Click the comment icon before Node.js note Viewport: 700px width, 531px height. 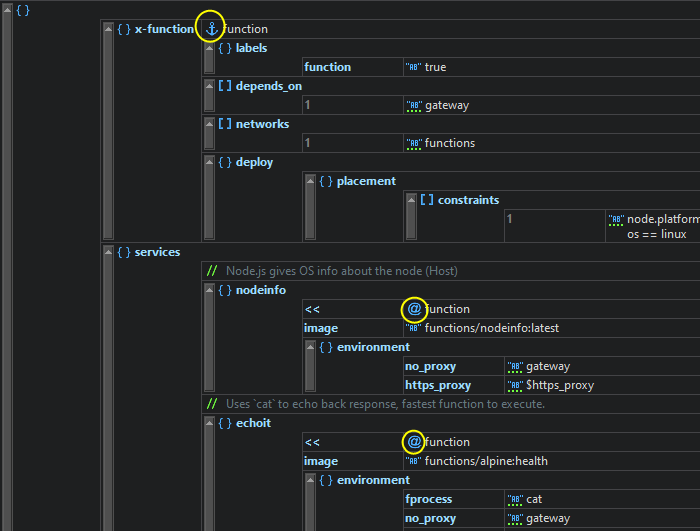(x=211, y=271)
